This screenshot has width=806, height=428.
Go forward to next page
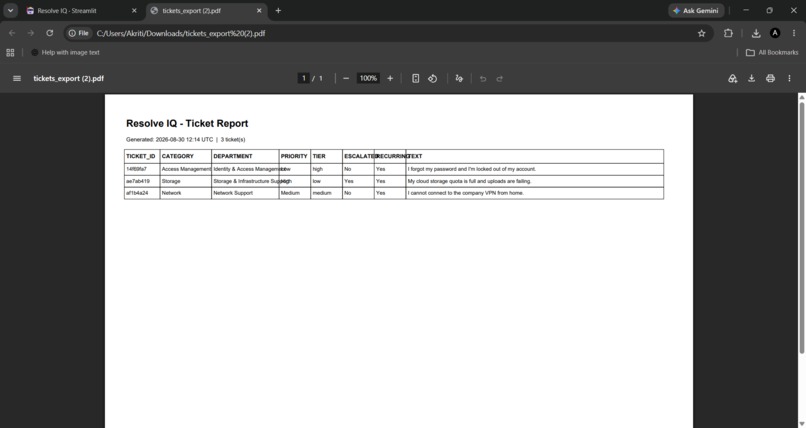click(x=31, y=33)
